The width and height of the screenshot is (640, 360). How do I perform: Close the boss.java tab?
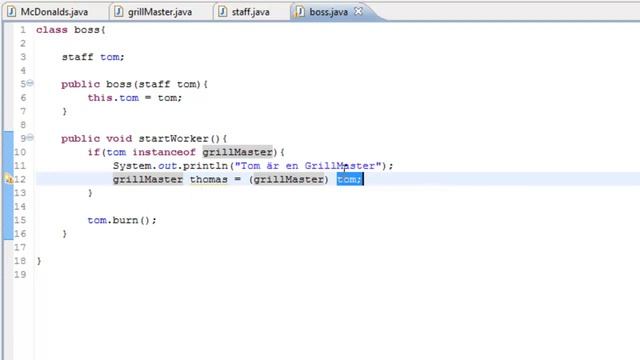click(x=358, y=11)
